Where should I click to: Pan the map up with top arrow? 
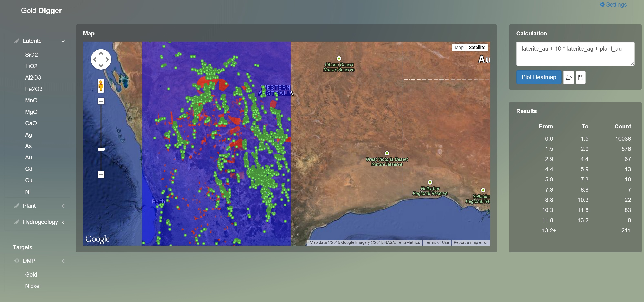pyautogui.click(x=101, y=53)
